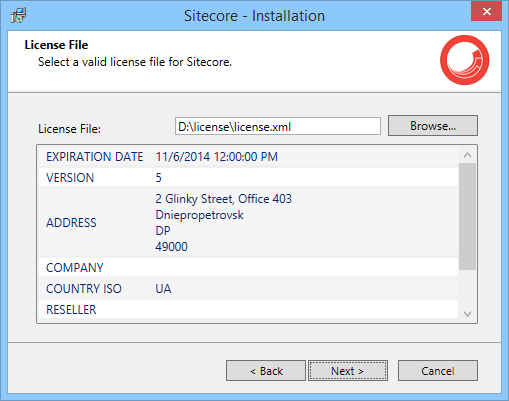
Task: Click the scrollbar down arrow
Action: click(x=467, y=314)
